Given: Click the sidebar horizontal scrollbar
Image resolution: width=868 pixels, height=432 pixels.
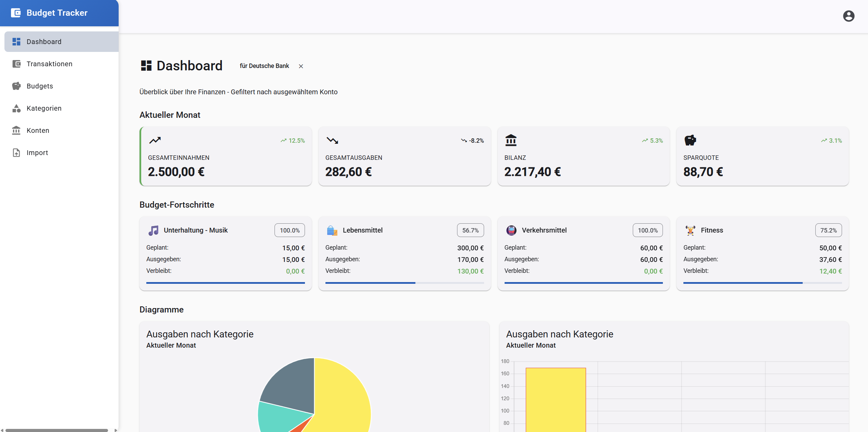Looking at the screenshot, I should [x=57, y=430].
